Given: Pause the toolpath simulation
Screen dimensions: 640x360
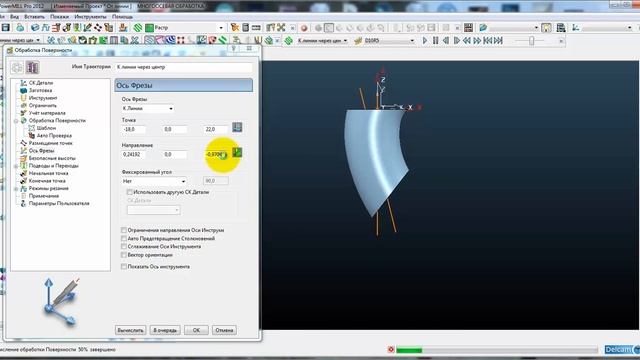Looking at the screenshot, I should tap(436, 40).
